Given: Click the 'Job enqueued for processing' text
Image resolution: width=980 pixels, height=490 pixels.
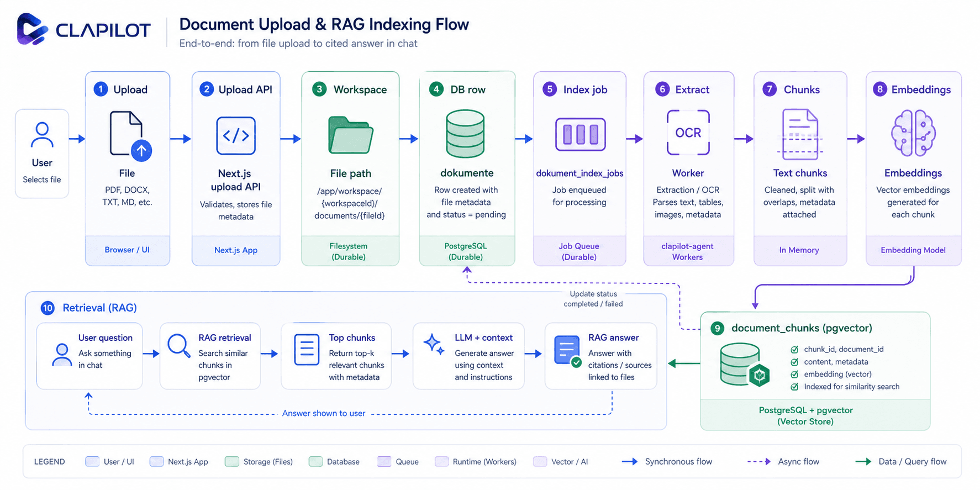Looking at the screenshot, I should tap(579, 196).
